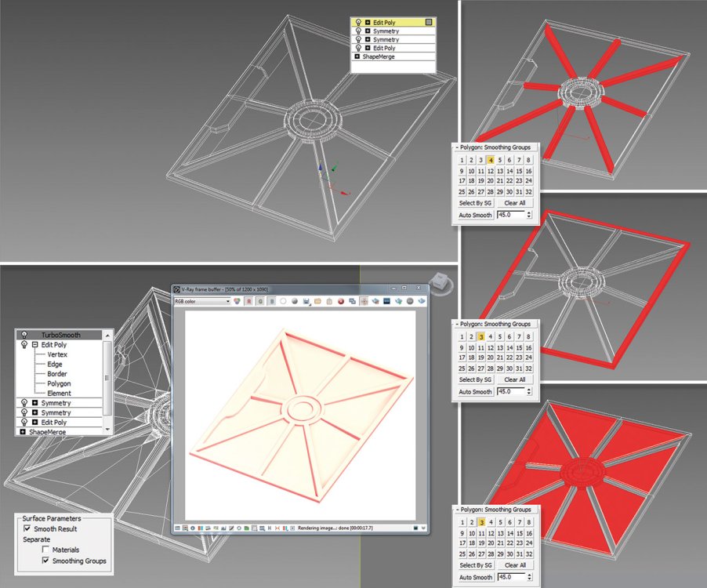Collapse the Edit Poly sub-object tree
The width and height of the screenshot is (707, 588).
tap(34, 344)
